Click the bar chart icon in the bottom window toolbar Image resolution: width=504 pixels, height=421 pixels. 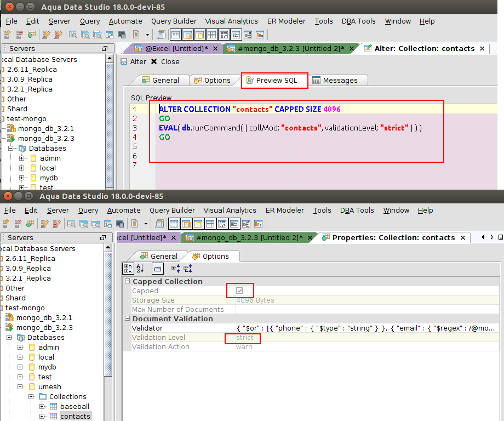[258, 224]
